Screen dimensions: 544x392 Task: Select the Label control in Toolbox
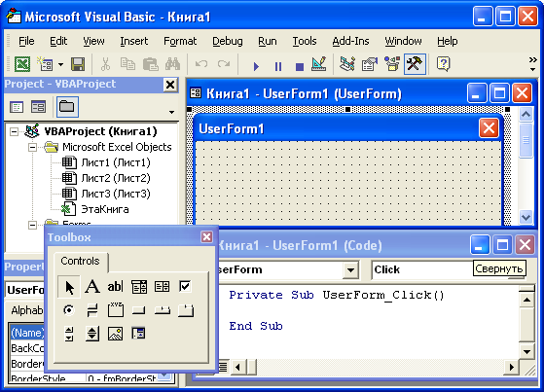(92, 287)
